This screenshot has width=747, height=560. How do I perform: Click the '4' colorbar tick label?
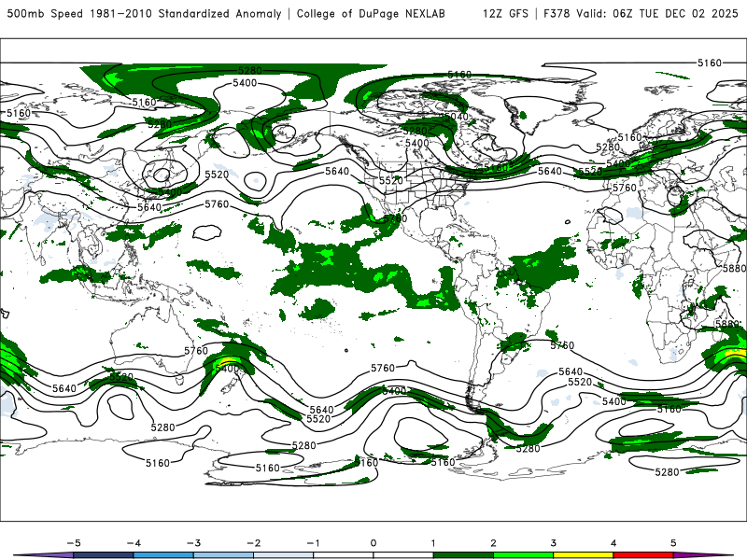pyautogui.click(x=613, y=543)
